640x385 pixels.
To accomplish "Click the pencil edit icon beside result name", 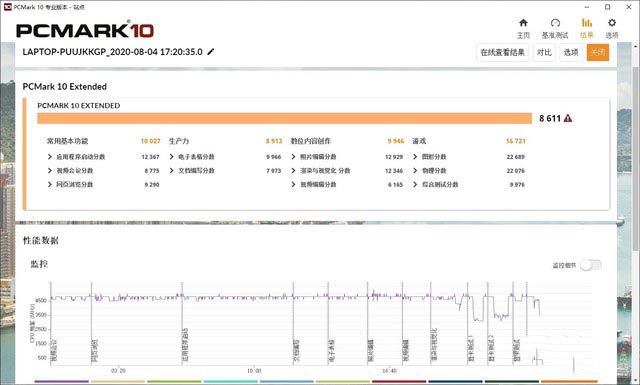I will [x=211, y=52].
